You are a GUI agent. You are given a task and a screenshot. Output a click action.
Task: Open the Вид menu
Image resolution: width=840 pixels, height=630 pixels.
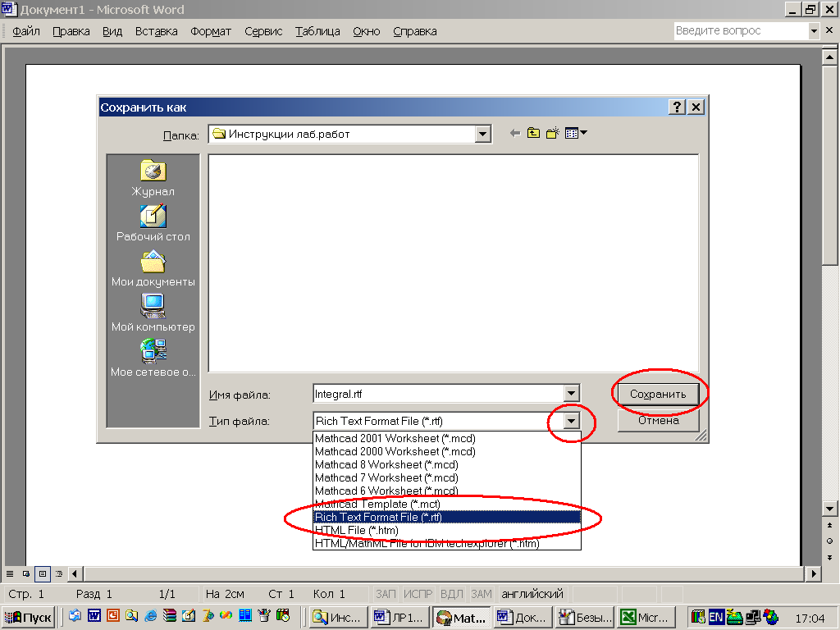[x=112, y=32]
